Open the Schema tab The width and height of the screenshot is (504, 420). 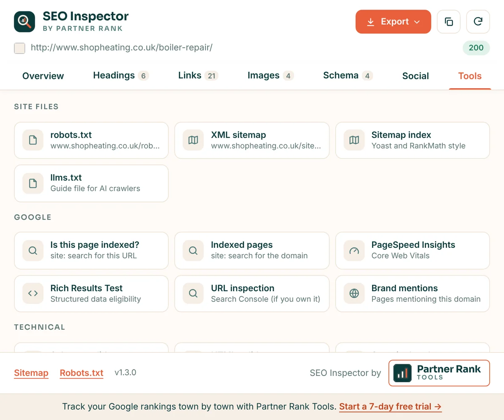(x=348, y=76)
